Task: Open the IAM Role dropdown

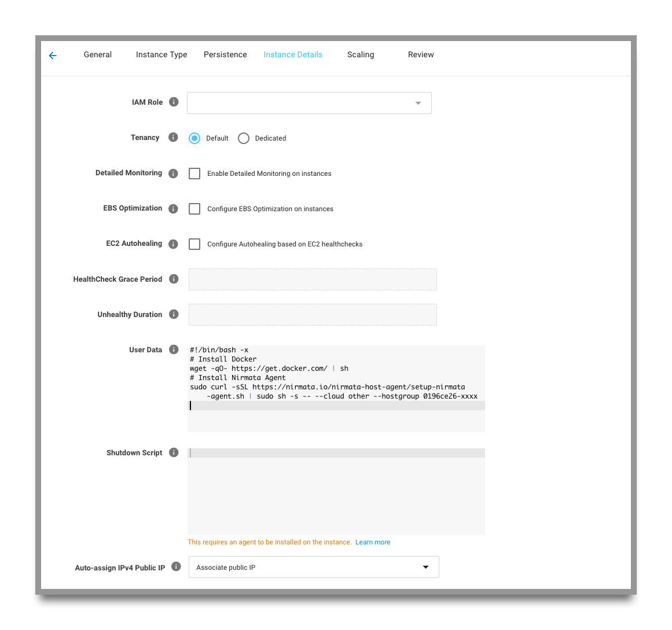Action: 310,103
